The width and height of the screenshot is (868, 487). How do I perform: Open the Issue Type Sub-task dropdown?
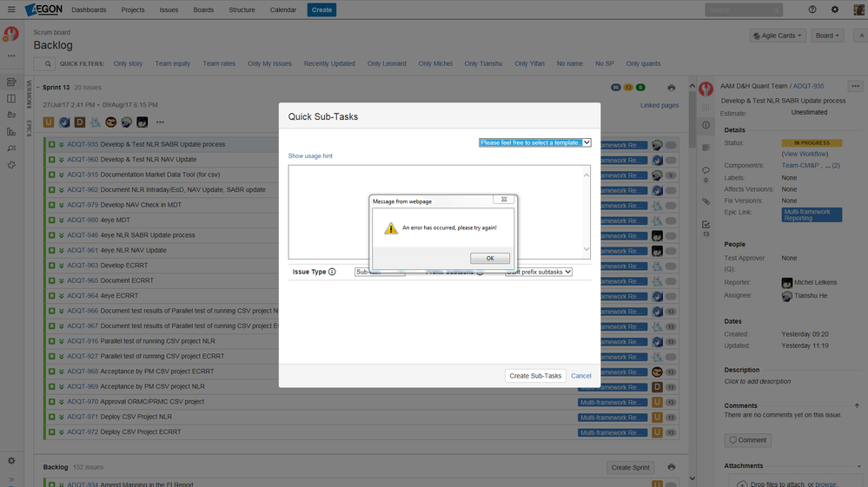point(380,272)
